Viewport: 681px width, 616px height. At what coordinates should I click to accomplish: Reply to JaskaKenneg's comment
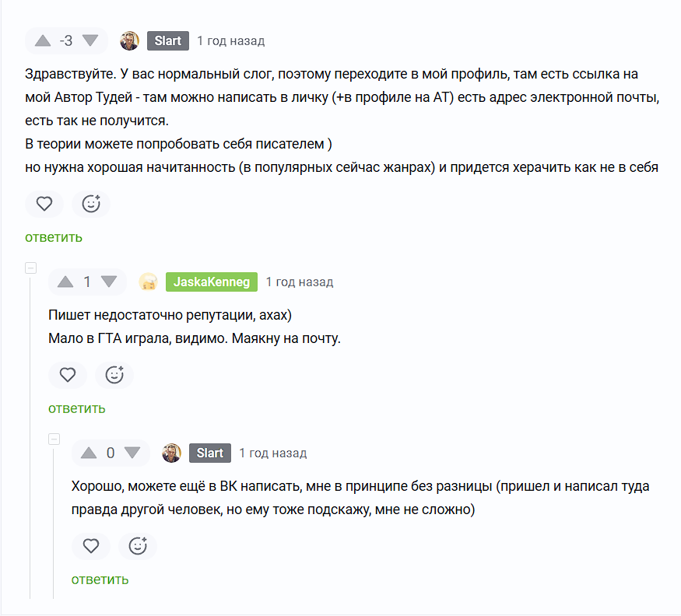(77, 408)
